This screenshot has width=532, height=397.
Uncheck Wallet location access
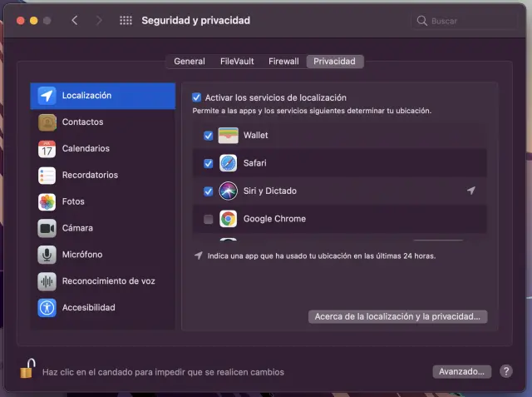209,136
